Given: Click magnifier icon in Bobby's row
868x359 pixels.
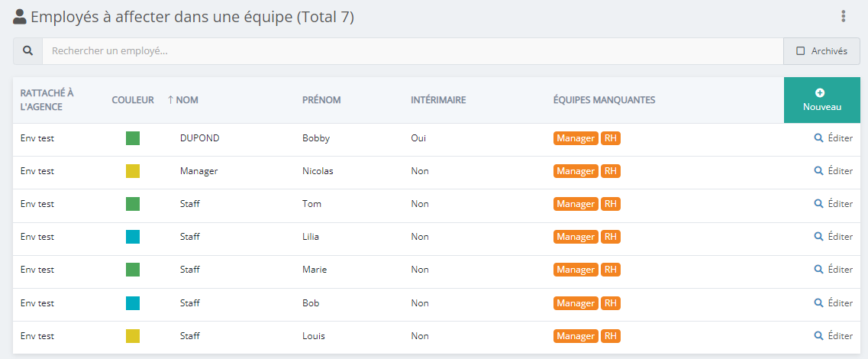Looking at the screenshot, I should tap(818, 138).
